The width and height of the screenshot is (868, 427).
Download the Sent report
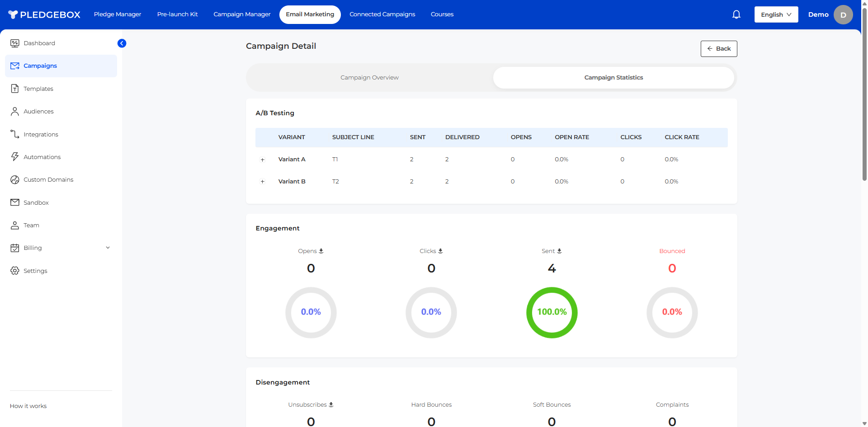click(x=559, y=251)
